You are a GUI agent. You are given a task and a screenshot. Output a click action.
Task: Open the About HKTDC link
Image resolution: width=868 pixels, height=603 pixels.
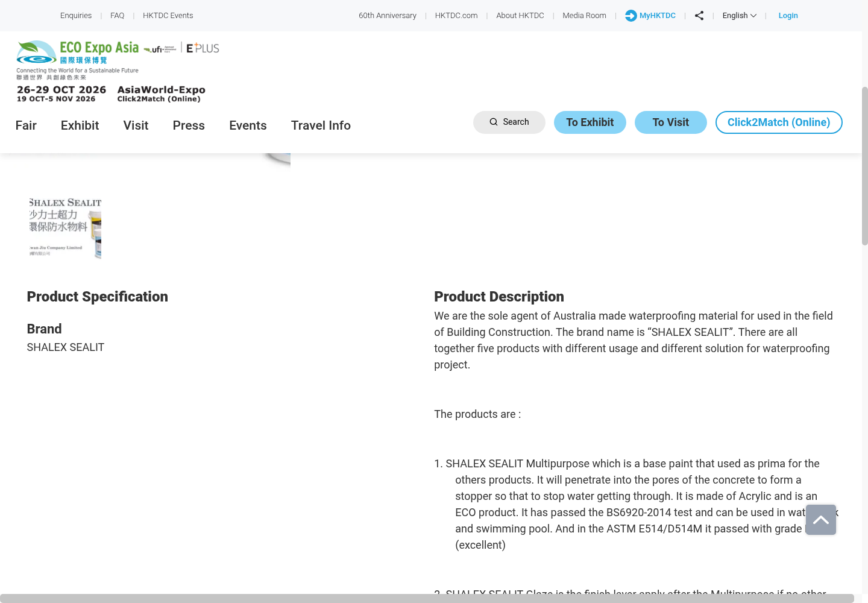tap(520, 16)
